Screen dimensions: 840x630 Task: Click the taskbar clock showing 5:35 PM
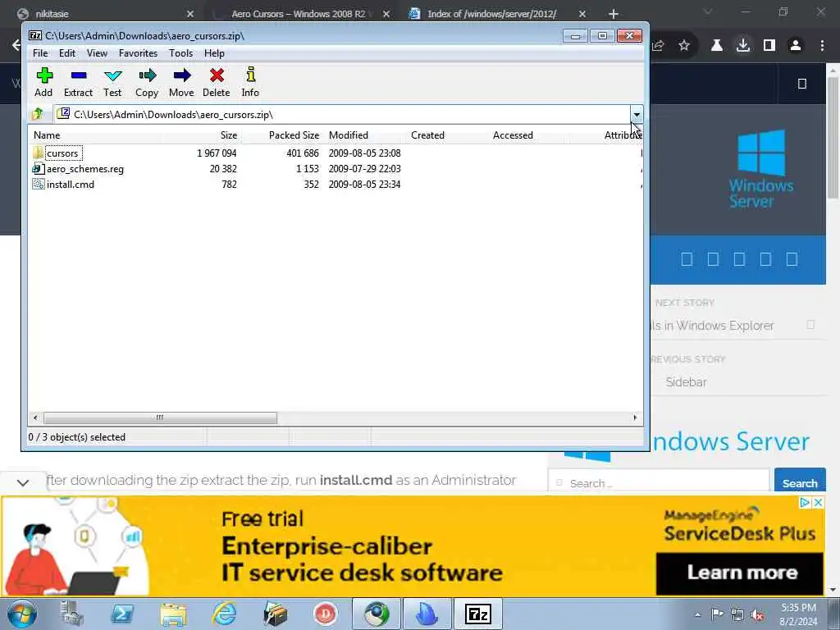coord(798,614)
